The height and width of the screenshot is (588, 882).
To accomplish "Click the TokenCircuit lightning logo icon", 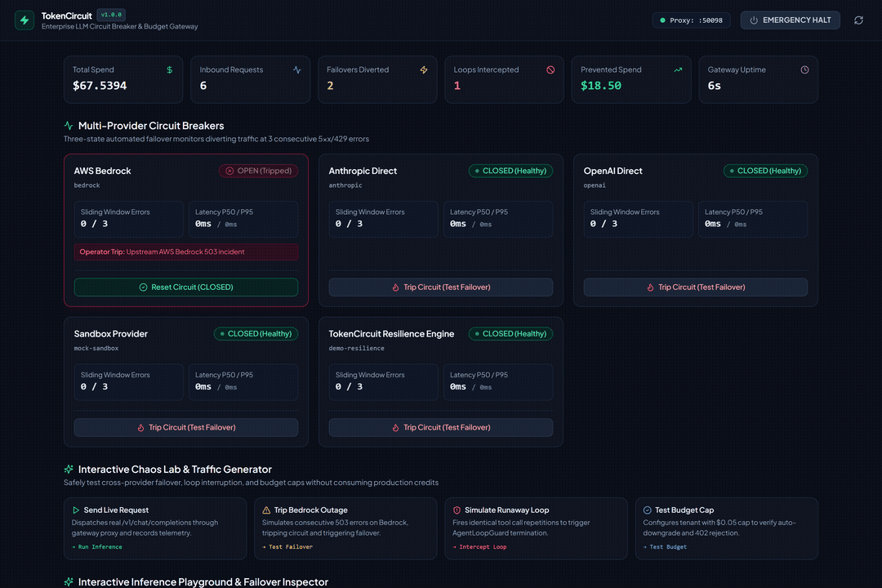I will tap(24, 20).
